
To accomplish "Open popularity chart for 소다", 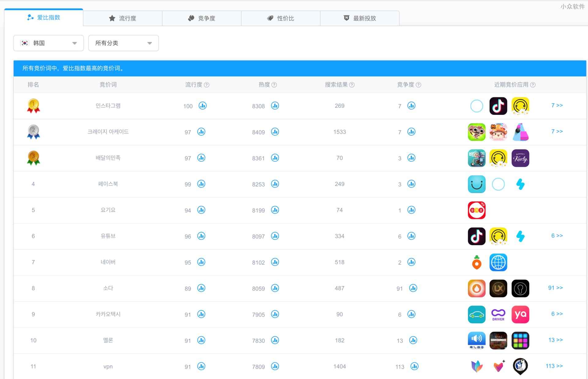I will [x=201, y=288].
